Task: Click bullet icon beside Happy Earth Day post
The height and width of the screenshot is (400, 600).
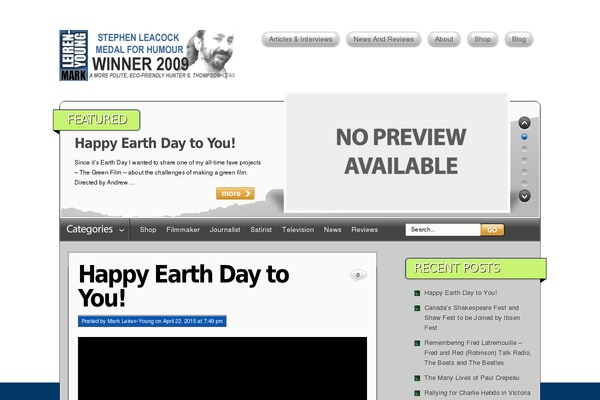Action: tap(417, 293)
